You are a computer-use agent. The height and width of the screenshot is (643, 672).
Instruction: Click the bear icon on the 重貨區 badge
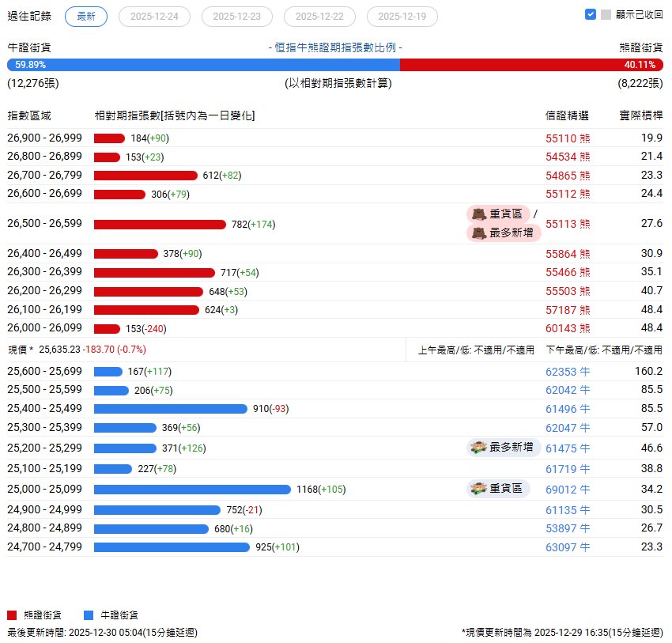[479, 214]
